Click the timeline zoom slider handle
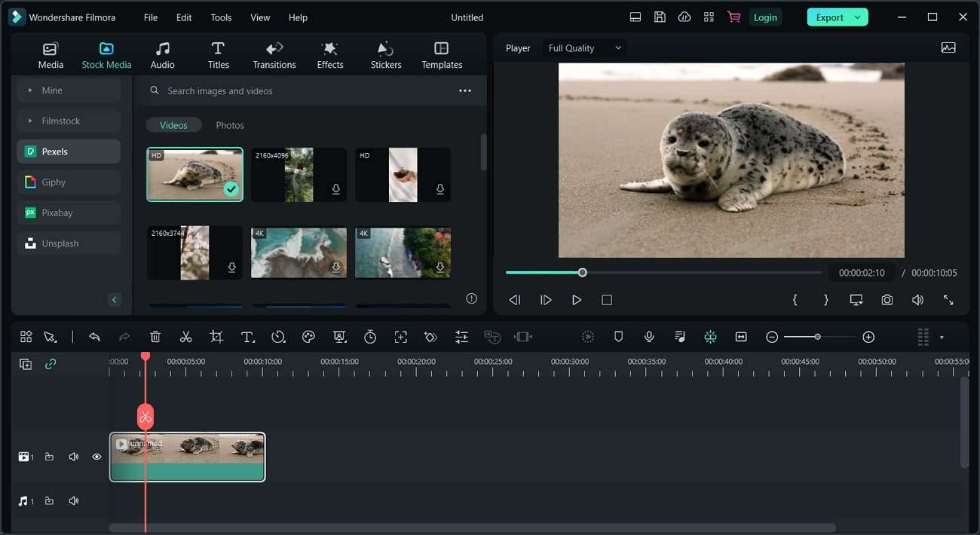This screenshot has height=535, width=980. pyautogui.click(x=817, y=337)
